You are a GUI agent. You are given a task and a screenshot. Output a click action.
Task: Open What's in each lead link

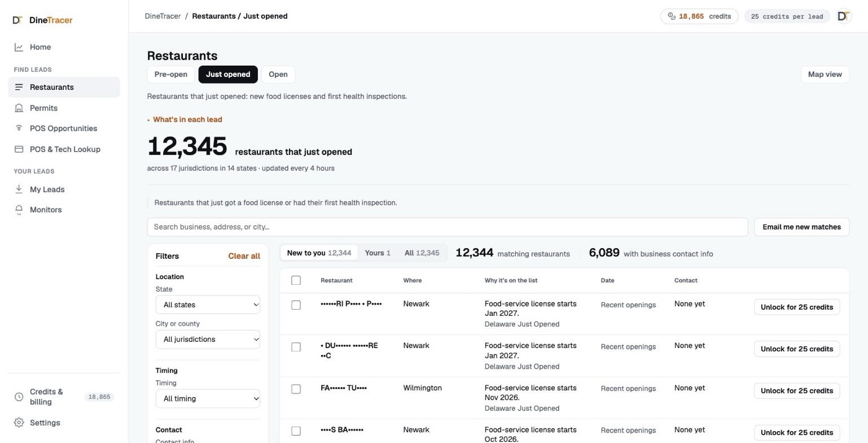[x=187, y=120]
